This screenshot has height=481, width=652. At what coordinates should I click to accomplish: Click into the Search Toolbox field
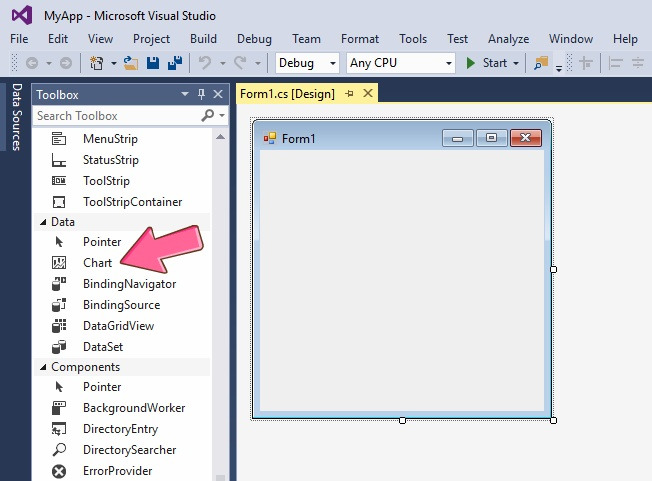tap(117, 116)
